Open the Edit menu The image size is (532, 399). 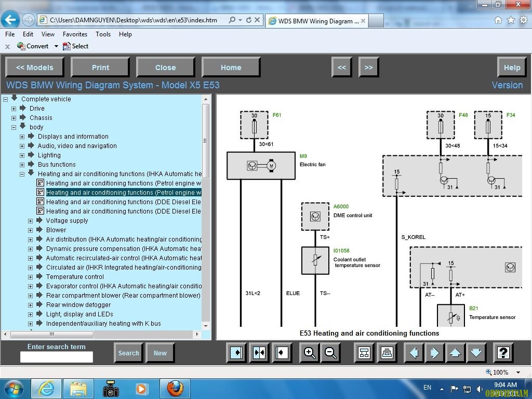pos(28,34)
